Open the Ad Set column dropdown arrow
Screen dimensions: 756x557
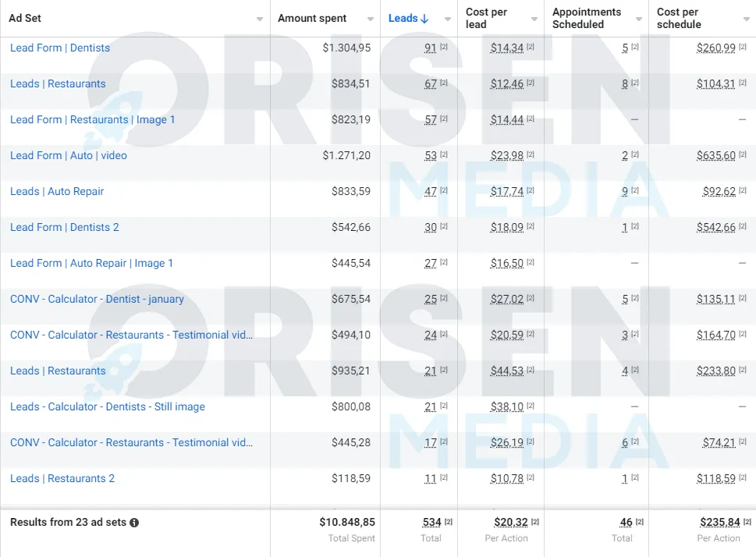260,20
